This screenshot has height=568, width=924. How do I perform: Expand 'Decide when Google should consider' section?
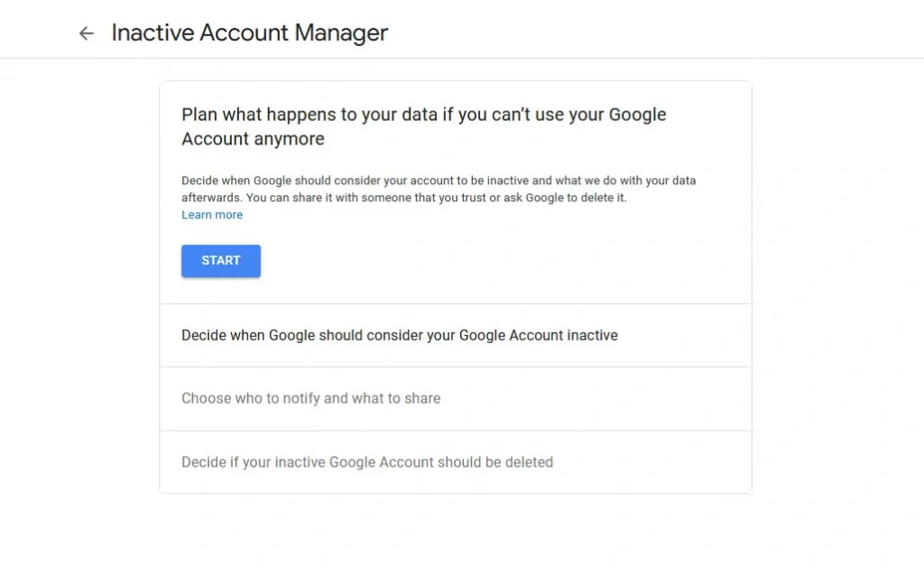coord(456,336)
